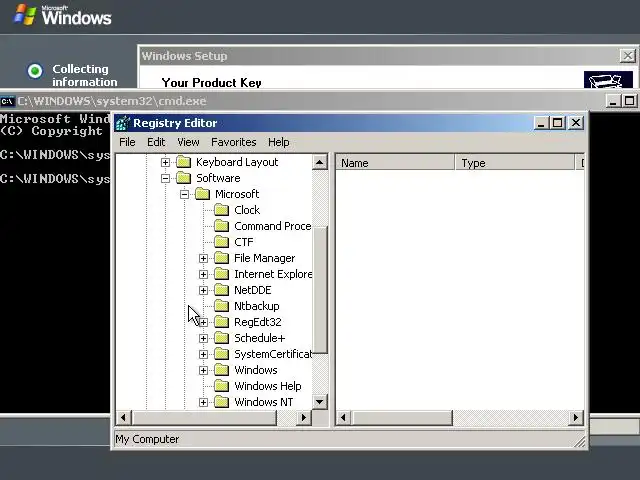Screen dimensions: 640x480
Task: Close the Windows Setup dialog
Action: point(628,56)
